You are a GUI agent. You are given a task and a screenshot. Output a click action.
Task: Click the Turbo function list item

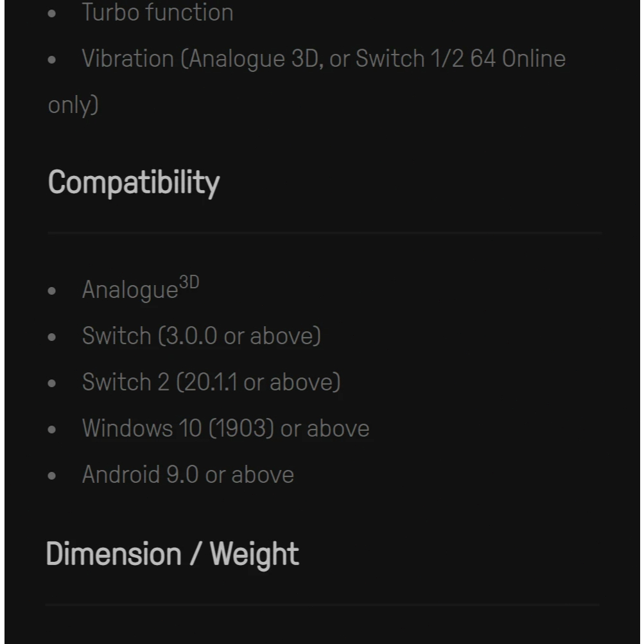(157, 13)
